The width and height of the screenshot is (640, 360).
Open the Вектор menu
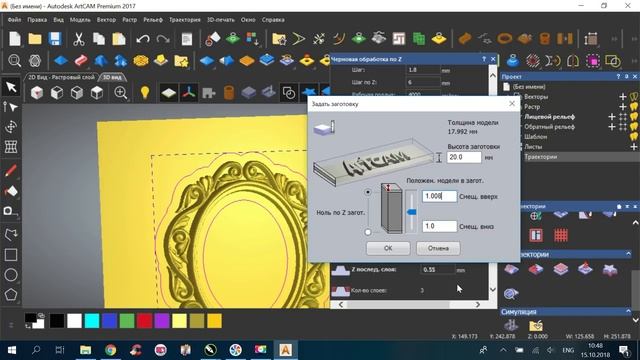pos(106,20)
